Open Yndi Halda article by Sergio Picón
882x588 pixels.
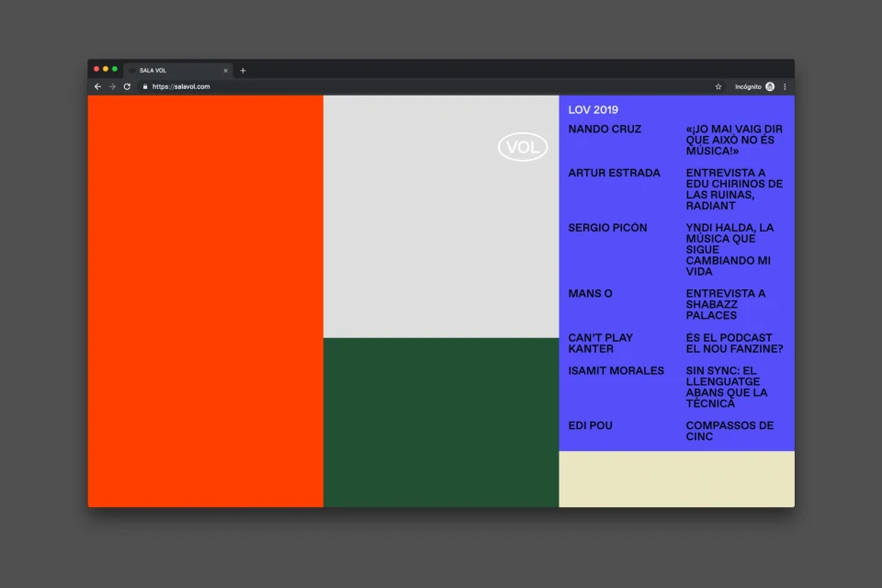(729, 250)
